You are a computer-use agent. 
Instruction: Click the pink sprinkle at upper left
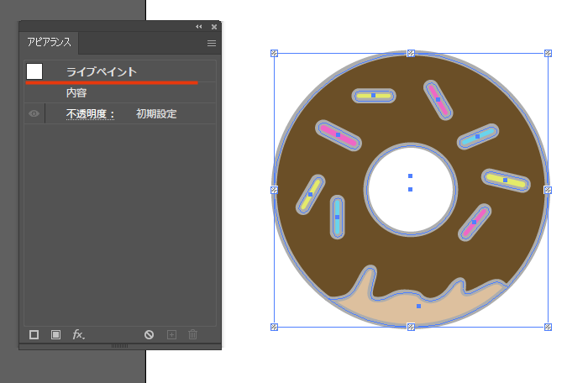339,135
